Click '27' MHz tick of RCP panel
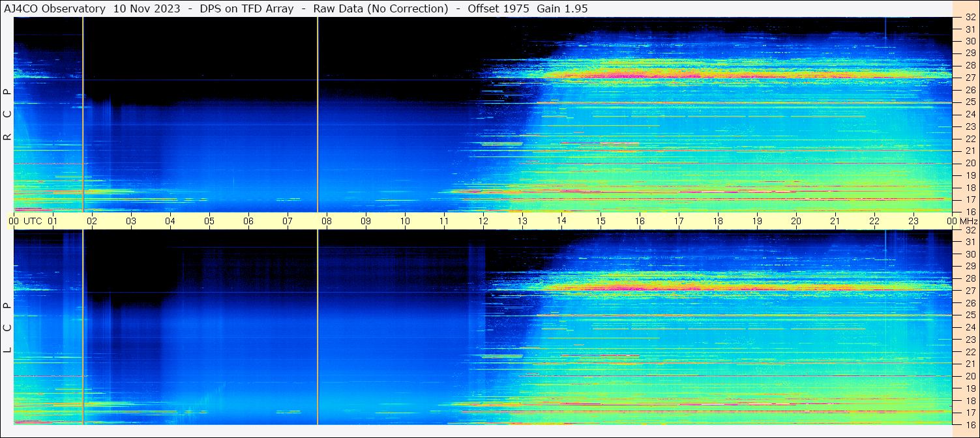This screenshot has height=438, width=980. pos(970,78)
